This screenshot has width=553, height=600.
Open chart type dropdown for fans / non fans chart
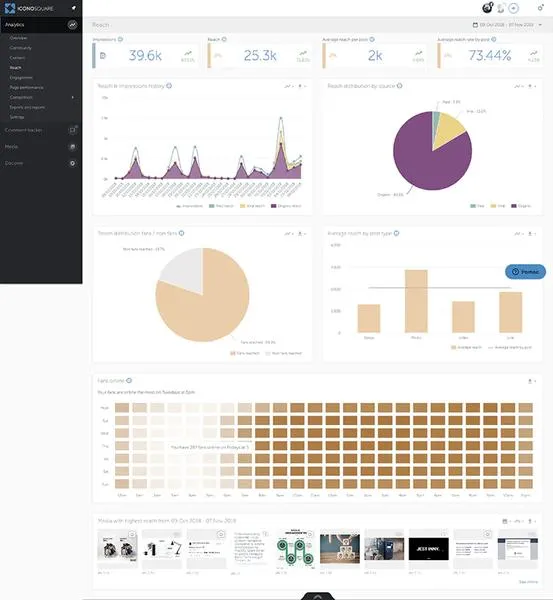coord(289,233)
